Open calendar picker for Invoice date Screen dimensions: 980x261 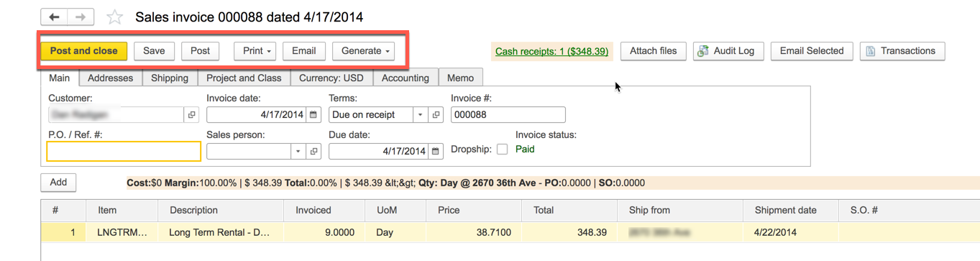click(313, 115)
